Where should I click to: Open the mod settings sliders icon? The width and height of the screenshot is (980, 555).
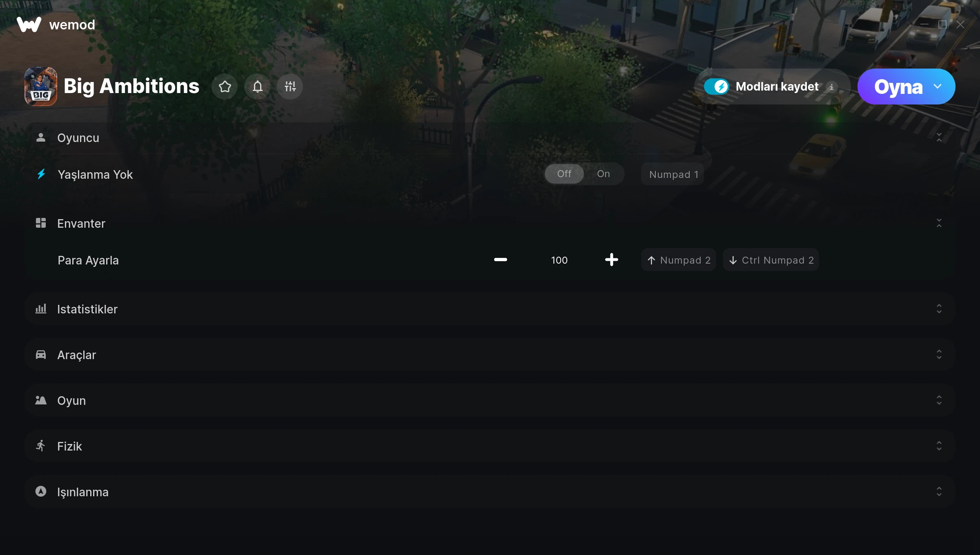(290, 87)
